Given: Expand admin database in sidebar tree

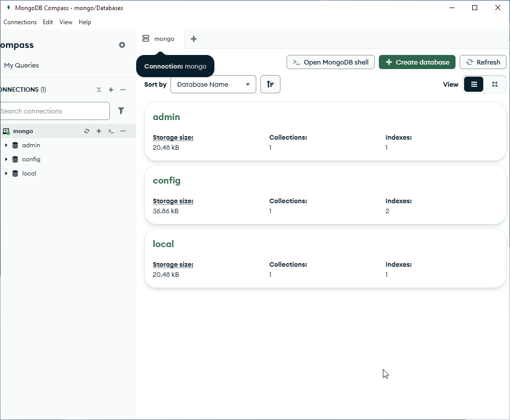Looking at the screenshot, I should [6, 145].
